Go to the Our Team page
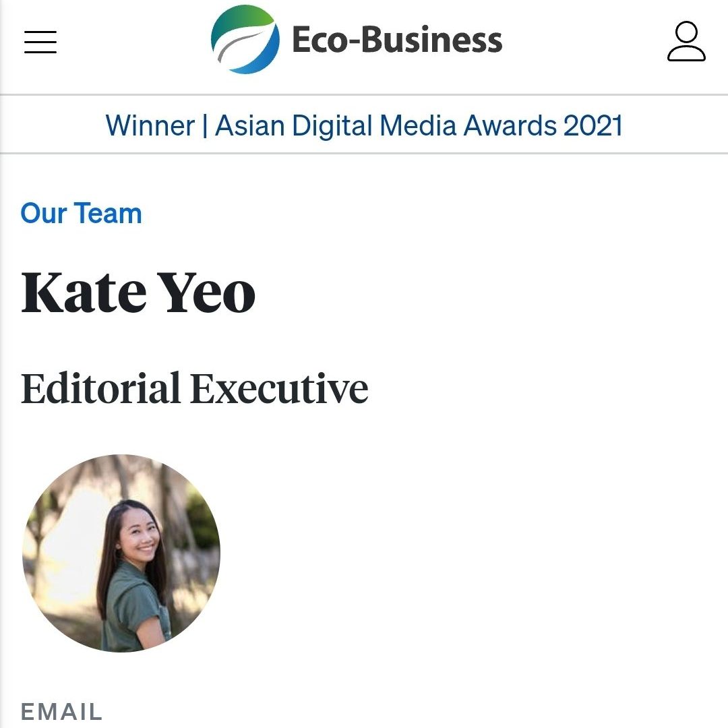This screenshot has height=728, width=728. tap(82, 214)
